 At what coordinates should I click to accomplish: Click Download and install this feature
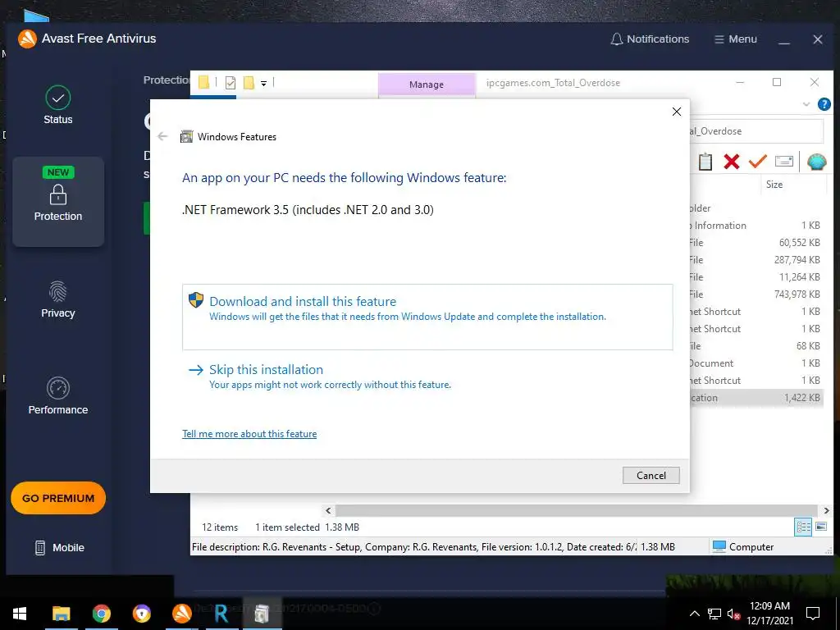pos(427,317)
